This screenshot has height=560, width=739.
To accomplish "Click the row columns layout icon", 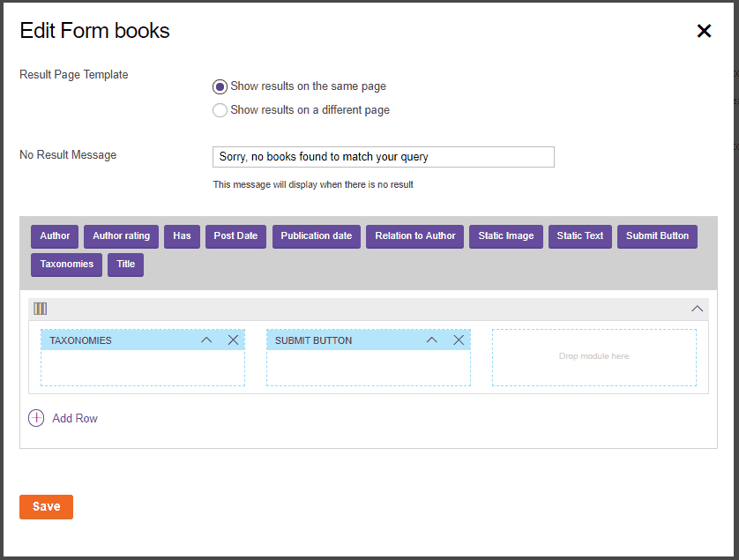I will pos(40,309).
